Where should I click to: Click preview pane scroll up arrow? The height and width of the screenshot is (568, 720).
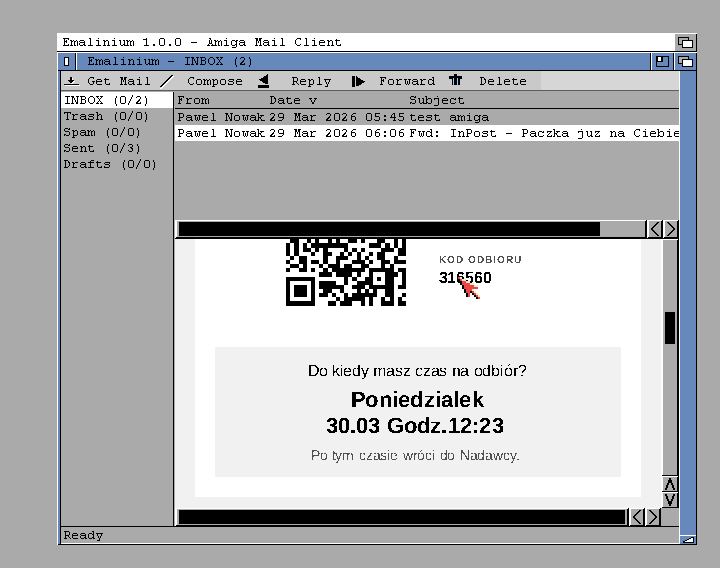[x=670, y=485]
